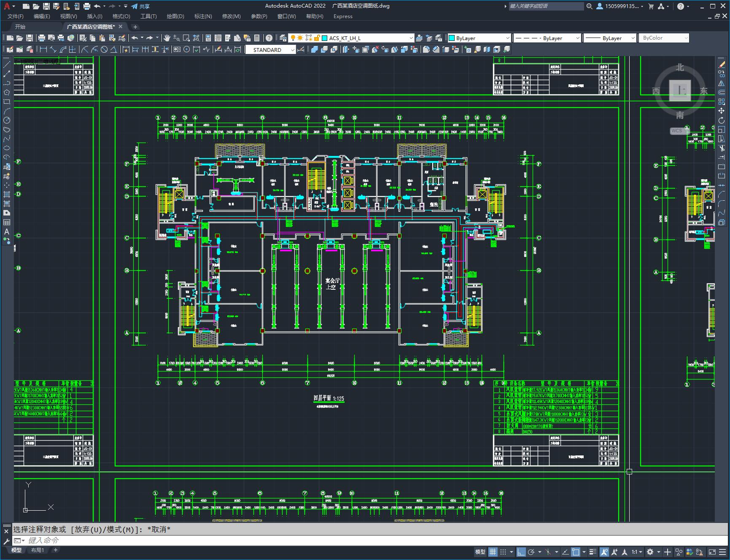Toggle the drawing grid display
This screenshot has height=560, width=730.
point(493,552)
